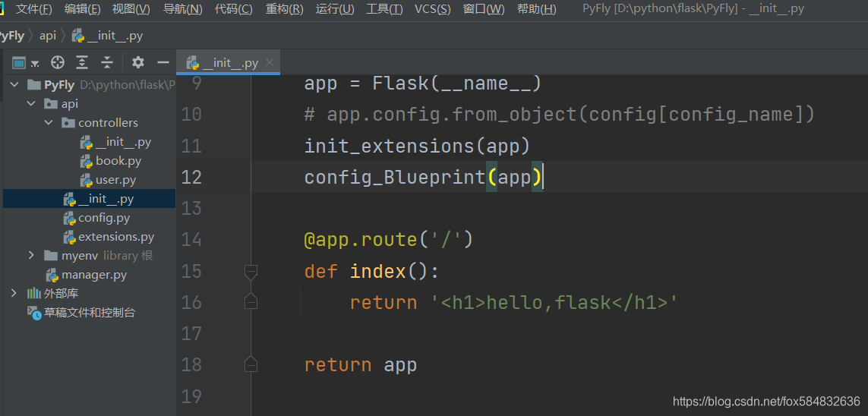Image resolution: width=868 pixels, height=416 pixels.
Task: Expand the 外部库 node arrow
Action: (x=14, y=292)
